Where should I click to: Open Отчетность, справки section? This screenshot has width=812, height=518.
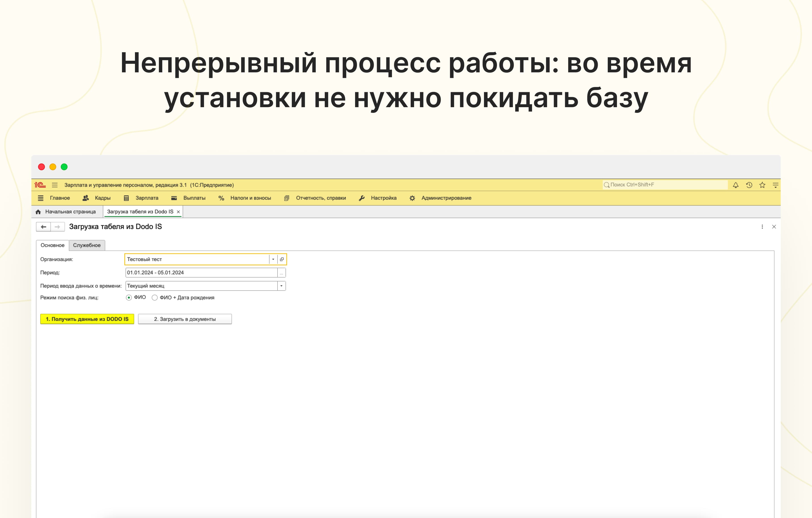[321, 198]
